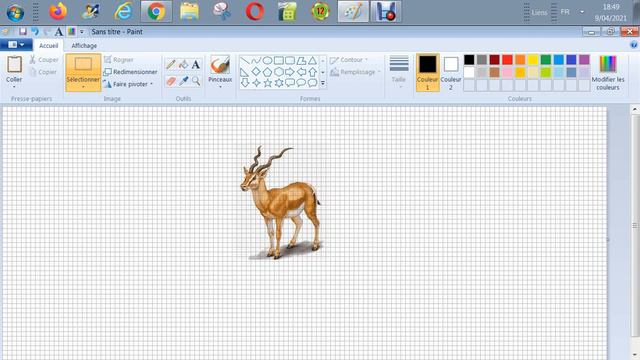
Task: Choose the Right arrow shape
Action: coord(290,72)
